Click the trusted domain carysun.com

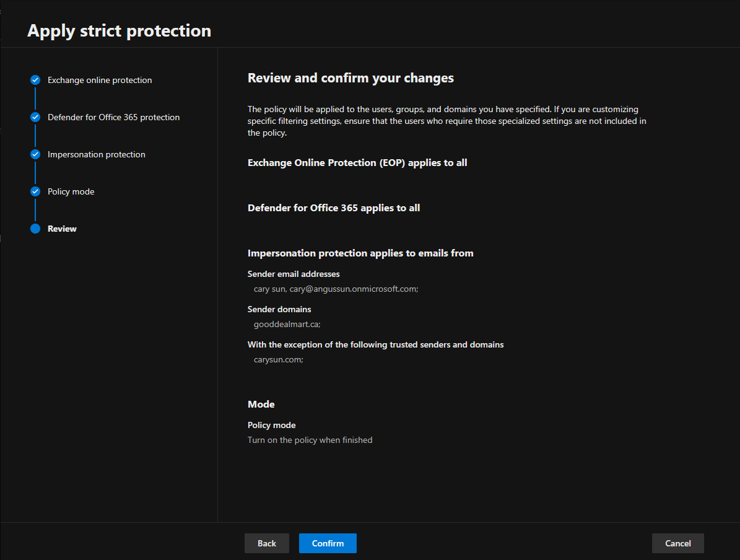point(279,360)
